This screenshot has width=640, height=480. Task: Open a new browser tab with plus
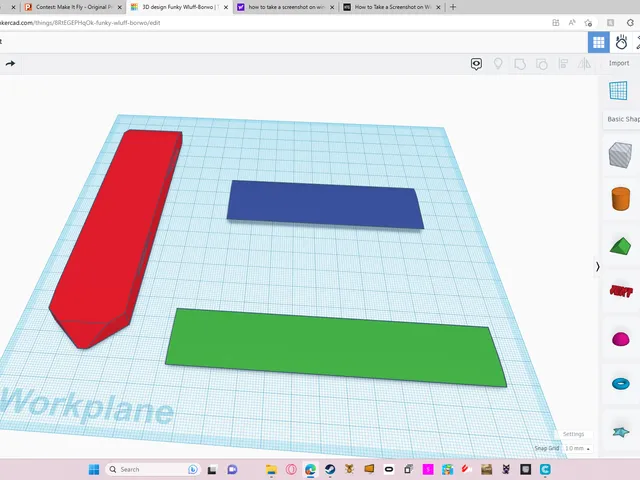(x=453, y=7)
